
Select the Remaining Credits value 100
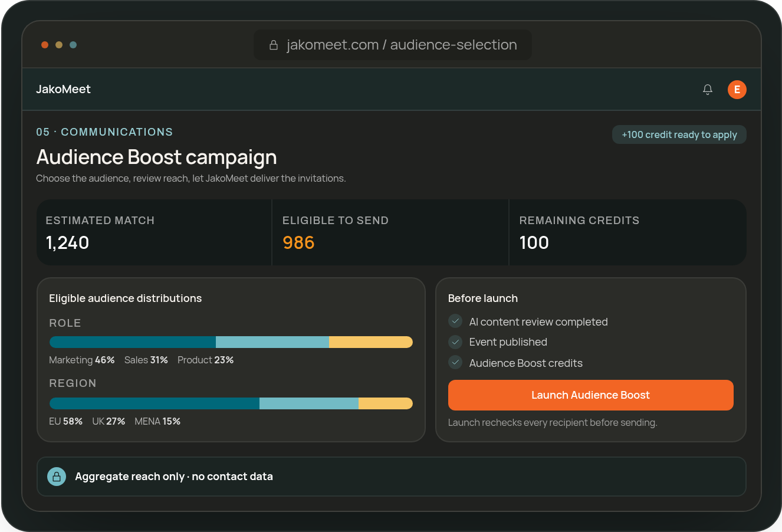tap(534, 242)
